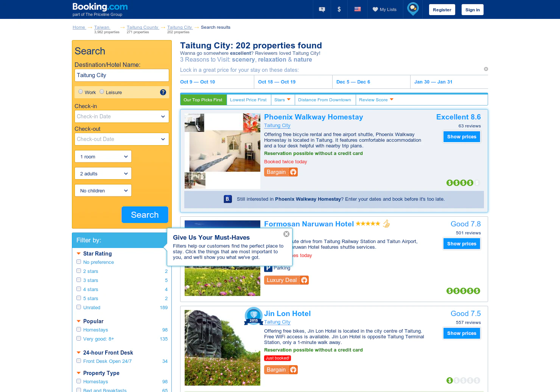Click Jin Lon Hotel price level dollar icons
The image size is (560, 392).
click(463, 381)
